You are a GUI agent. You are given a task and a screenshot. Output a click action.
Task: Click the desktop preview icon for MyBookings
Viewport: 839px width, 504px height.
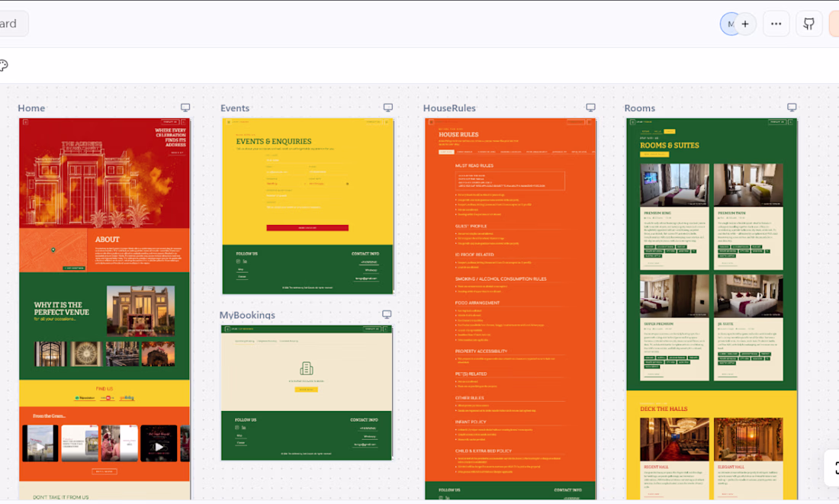[387, 315]
